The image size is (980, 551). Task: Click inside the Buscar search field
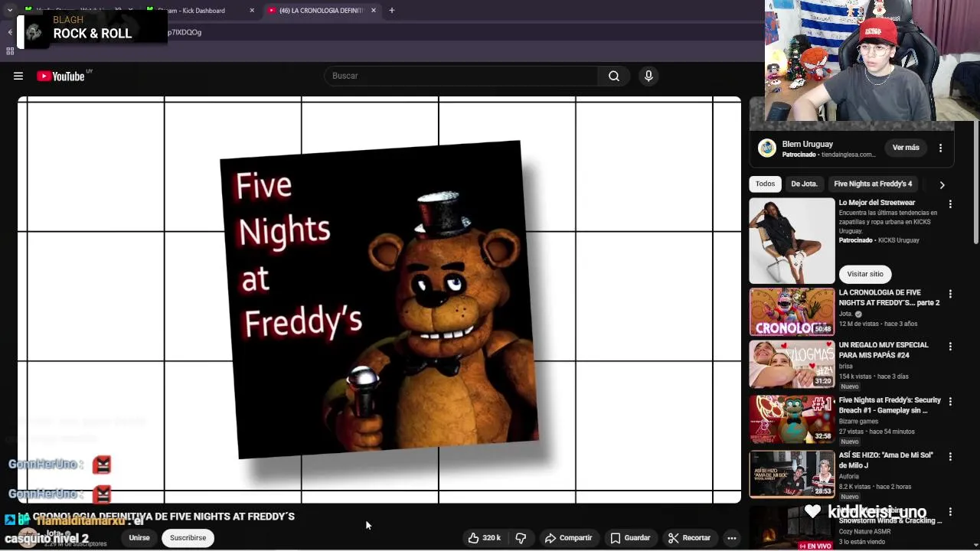[x=462, y=76]
